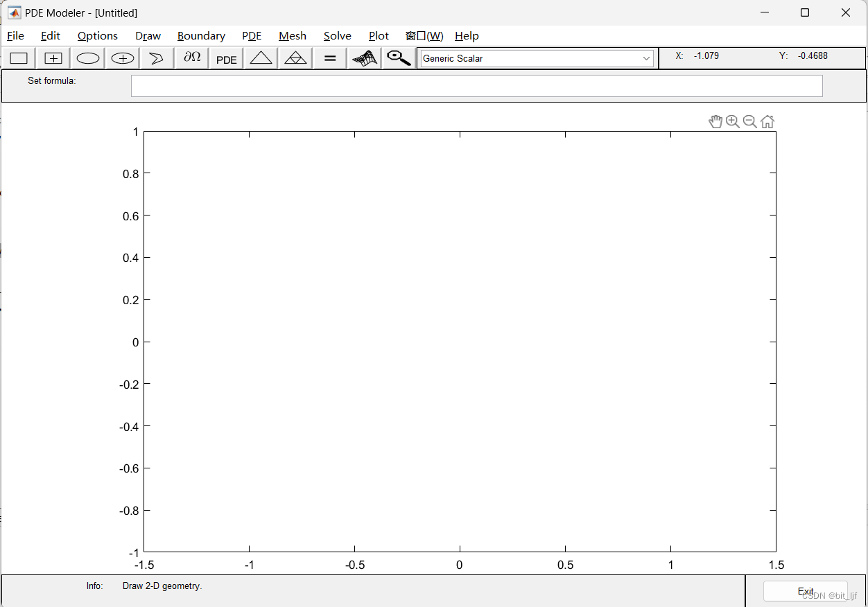Enter boundary mode using the ∂Ω icon

[x=191, y=58]
